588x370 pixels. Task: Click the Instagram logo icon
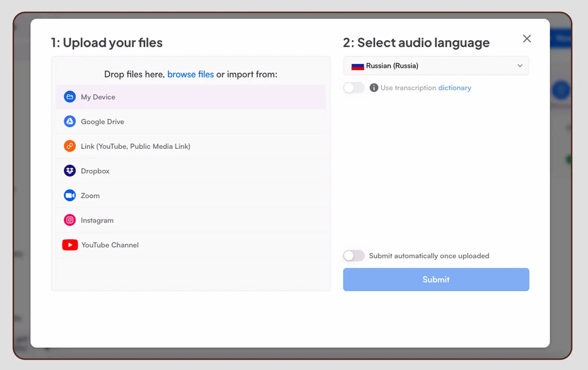pyautogui.click(x=70, y=220)
